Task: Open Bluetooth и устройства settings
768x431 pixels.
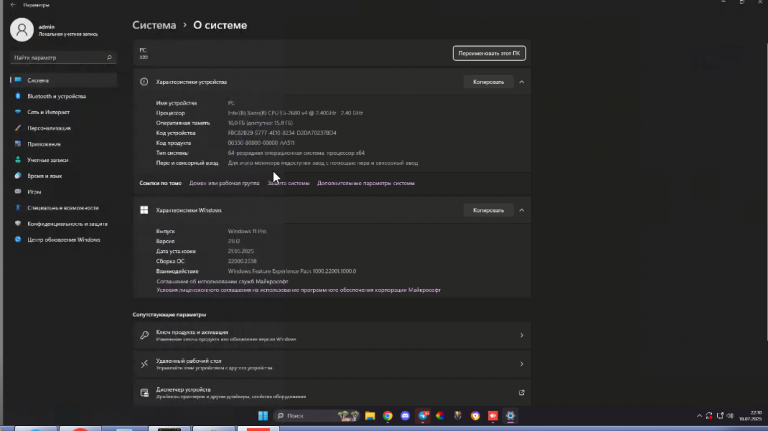Action: click(x=63, y=96)
